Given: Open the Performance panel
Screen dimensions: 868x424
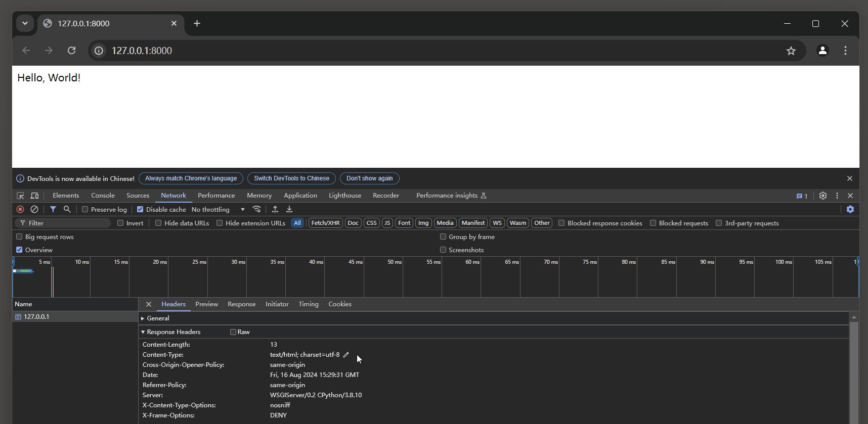Looking at the screenshot, I should 216,196.
